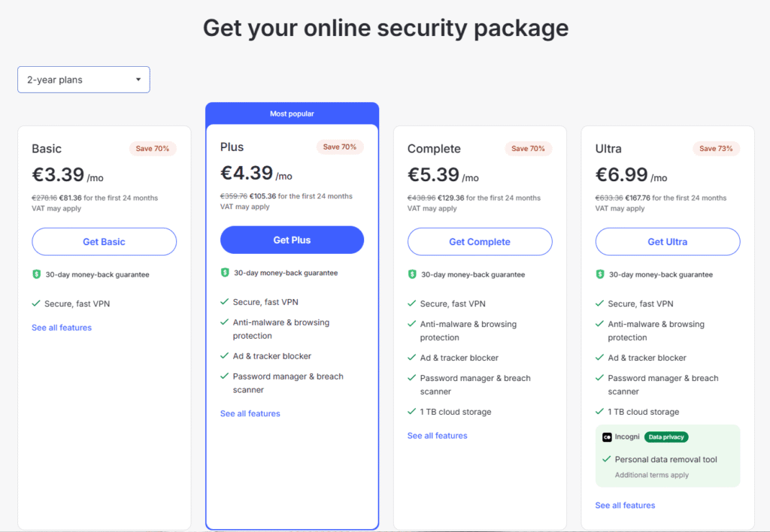Expand See all features for Complete plan
Screen dimensions: 770x532
point(437,435)
